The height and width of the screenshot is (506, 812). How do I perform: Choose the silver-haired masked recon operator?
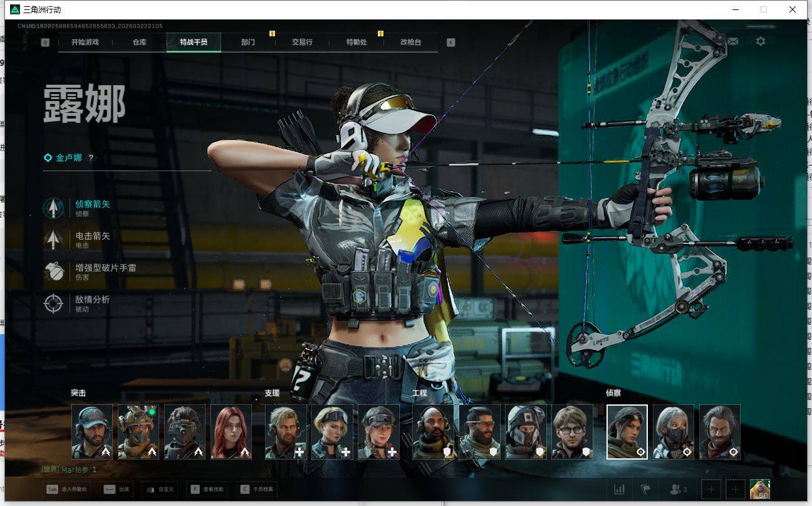(674, 432)
